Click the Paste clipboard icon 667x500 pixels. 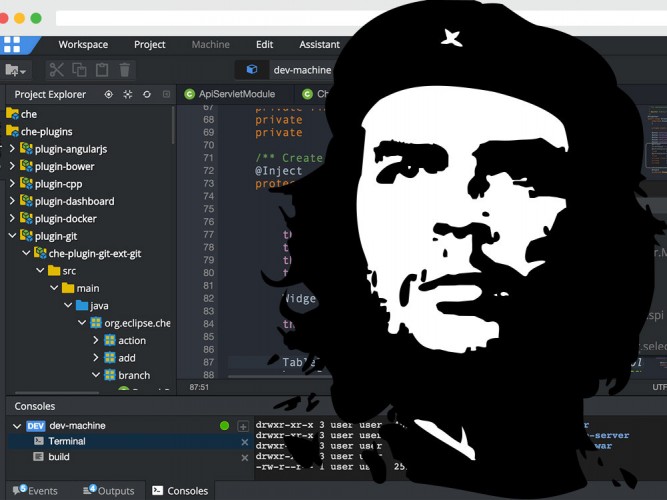(102, 70)
